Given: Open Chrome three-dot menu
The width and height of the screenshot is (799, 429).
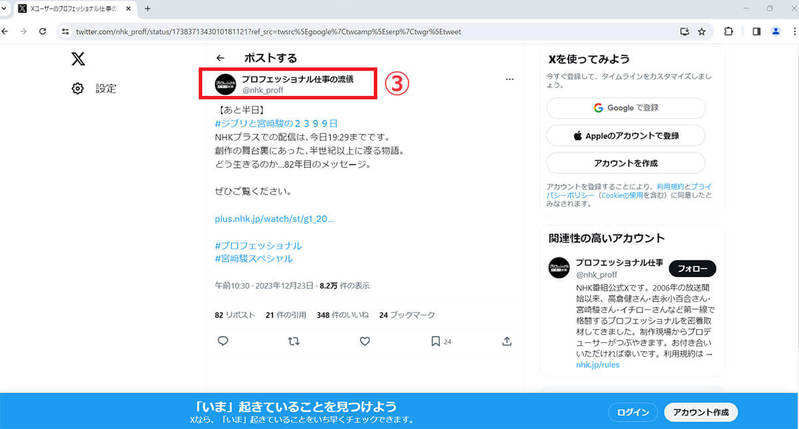Looking at the screenshot, I should pyautogui.click(x=794, y=32).
